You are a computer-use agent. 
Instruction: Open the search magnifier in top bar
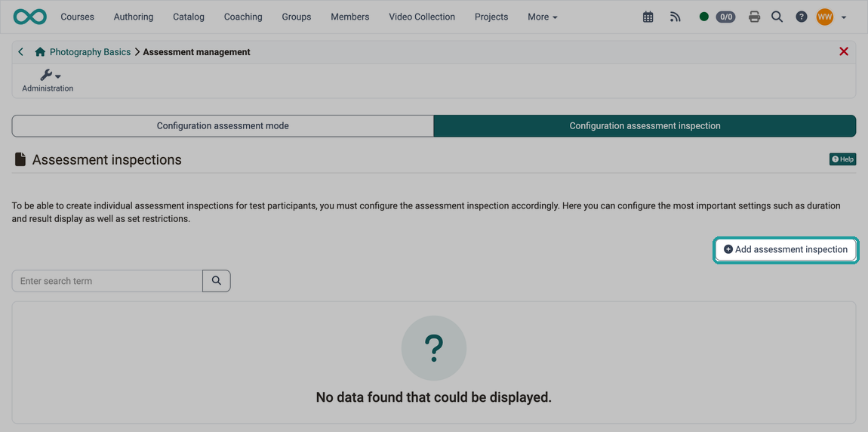[x=777, y=17]
